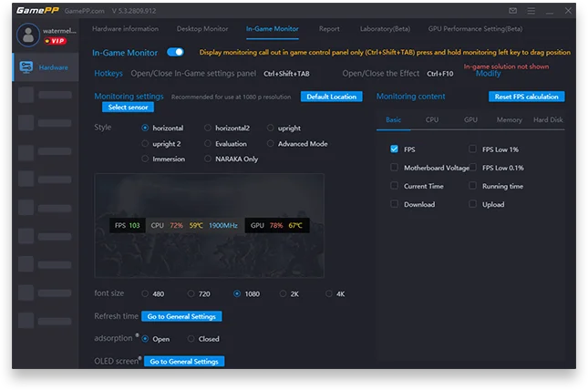The image size is (588, 390).
Task: Click the user avatar icon
Action: click(x=27, y=36)
